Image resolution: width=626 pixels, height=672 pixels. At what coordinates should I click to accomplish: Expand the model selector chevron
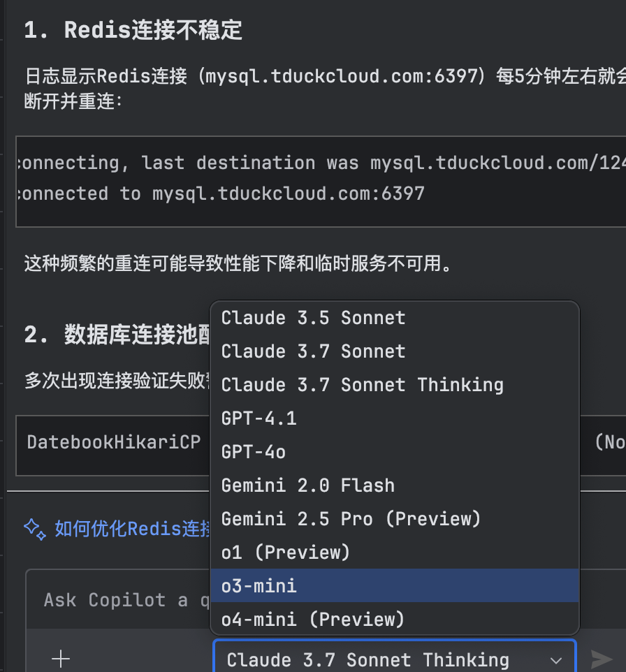coord(555,660)
